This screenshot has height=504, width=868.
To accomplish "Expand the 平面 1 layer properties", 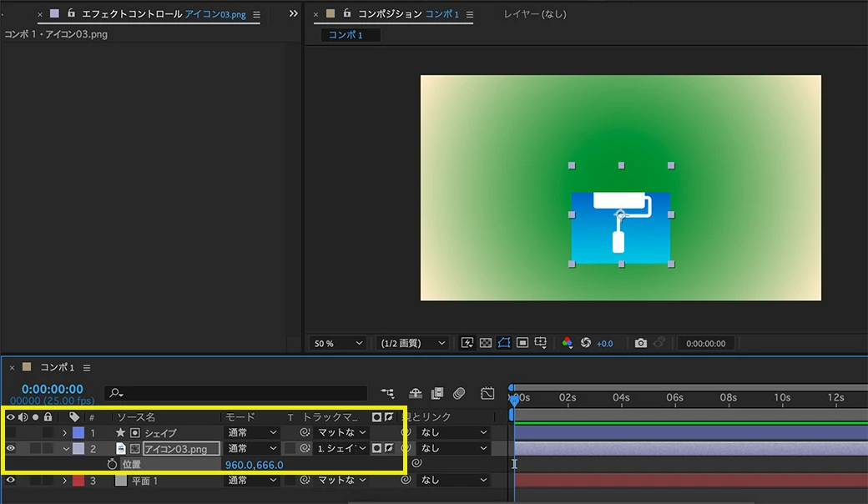I will (x=65, y=480).
